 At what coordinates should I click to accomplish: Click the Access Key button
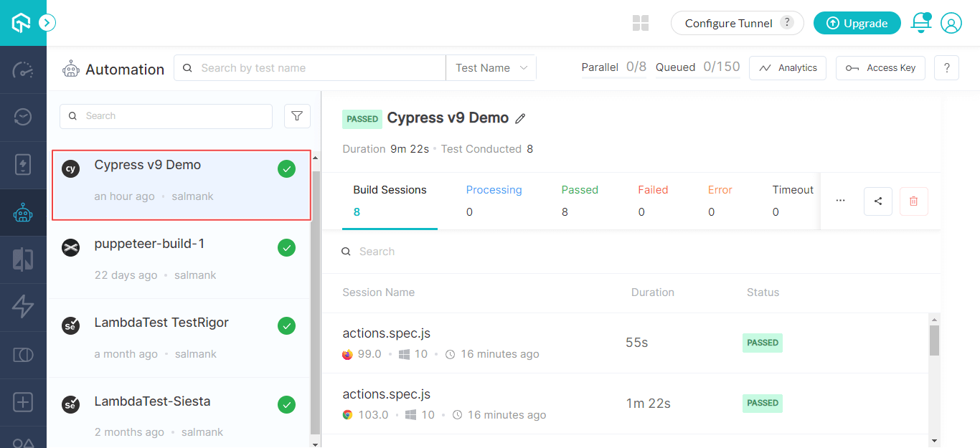coord(880,68)
